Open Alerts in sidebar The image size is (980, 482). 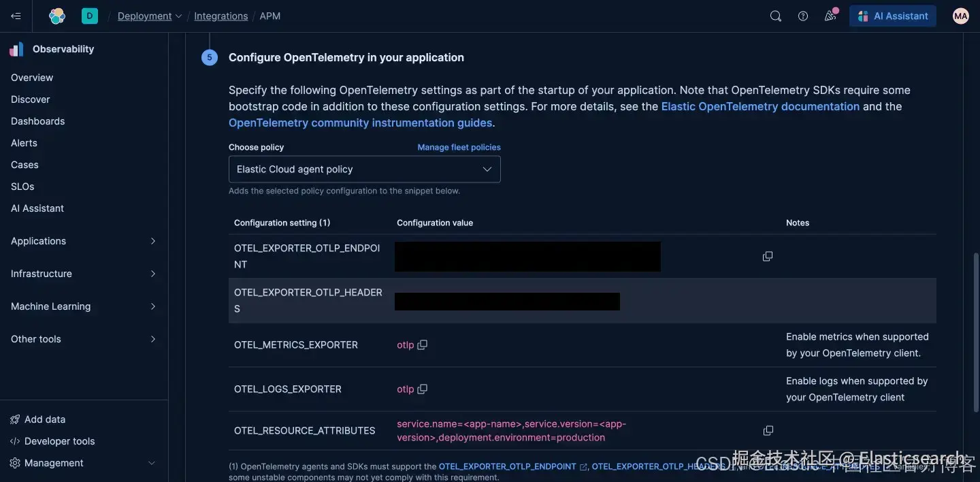[24, 143]
